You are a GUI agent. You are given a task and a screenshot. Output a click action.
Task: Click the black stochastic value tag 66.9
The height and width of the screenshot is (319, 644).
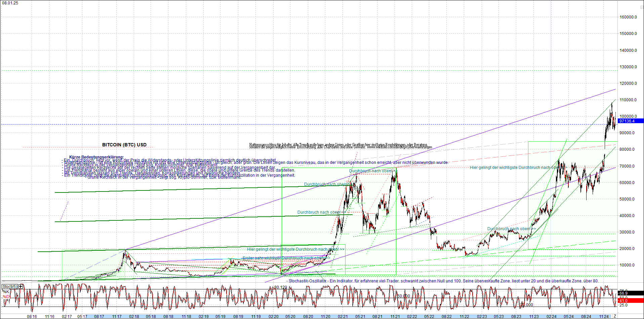(631, 293)
